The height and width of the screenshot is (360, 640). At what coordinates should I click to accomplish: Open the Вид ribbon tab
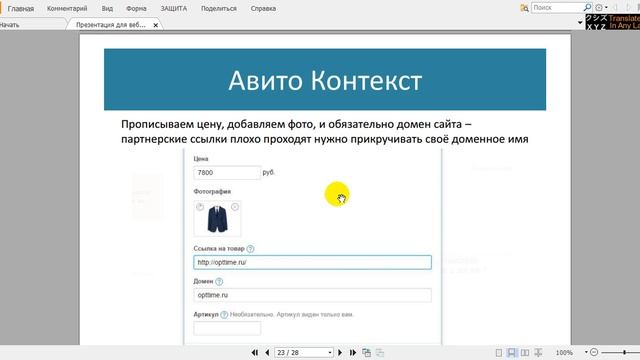point(107,8)
